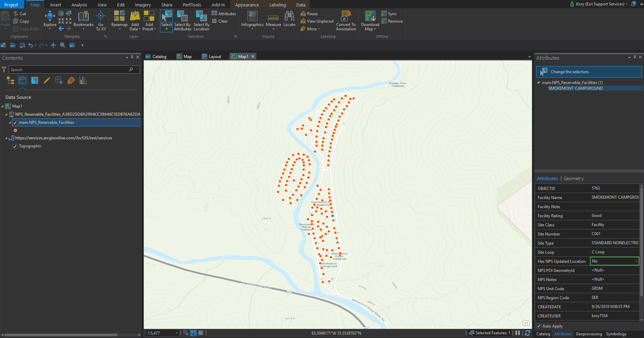
Task: Open the Insert ribbon tab
Action: [56, 5]
